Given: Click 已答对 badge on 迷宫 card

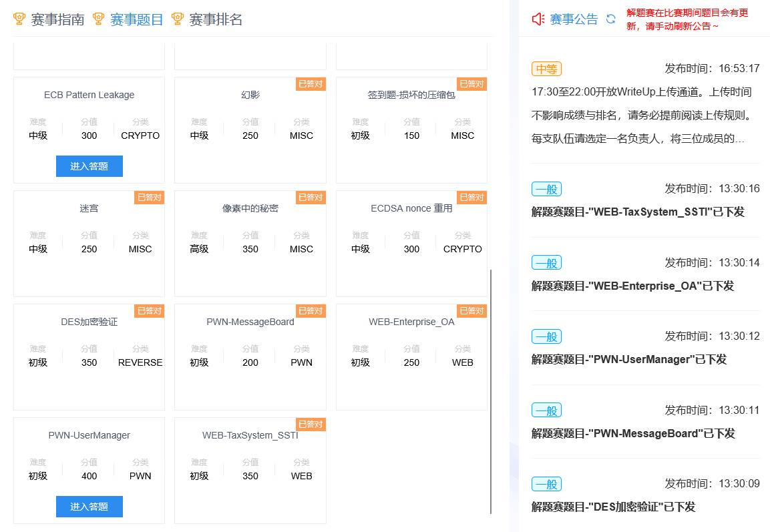Looking at the screenshot, I should coord(150,198).
